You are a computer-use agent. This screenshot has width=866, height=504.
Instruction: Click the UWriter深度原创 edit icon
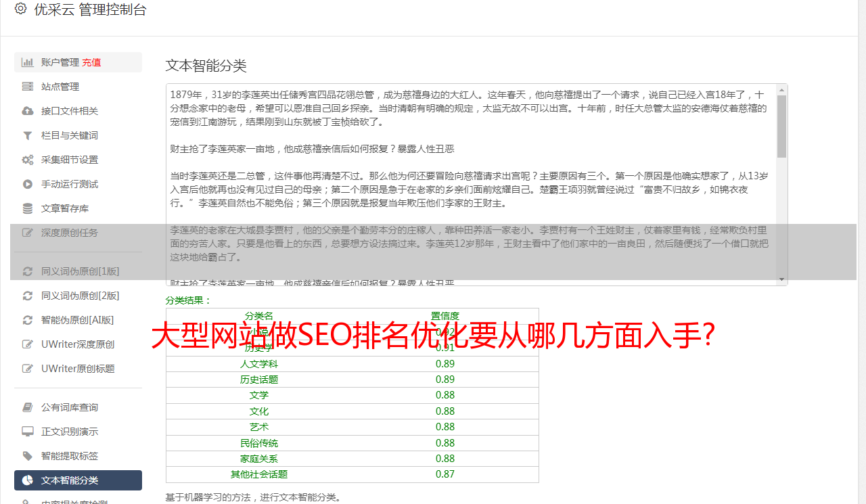pos(28,344)
